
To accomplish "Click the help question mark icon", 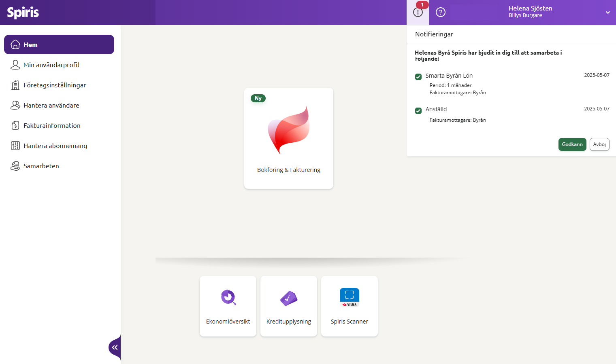I will (440, 12).
